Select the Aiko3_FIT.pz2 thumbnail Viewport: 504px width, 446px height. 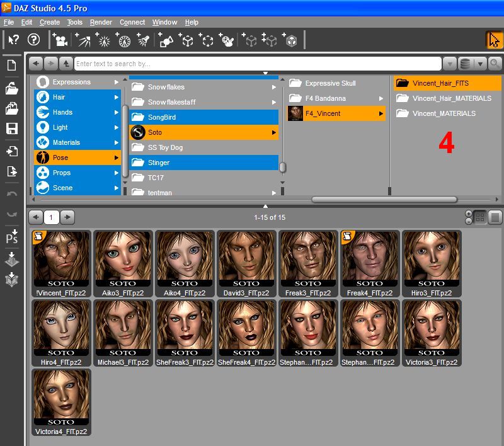(123, 263)
